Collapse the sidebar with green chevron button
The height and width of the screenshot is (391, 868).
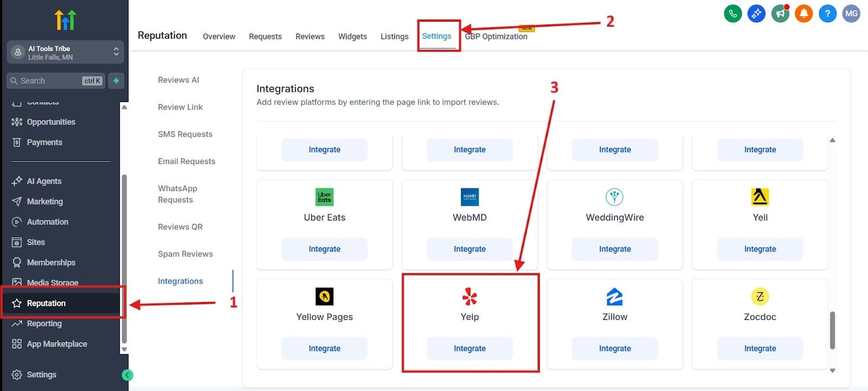pyautogui.click(x=127, y=375)
